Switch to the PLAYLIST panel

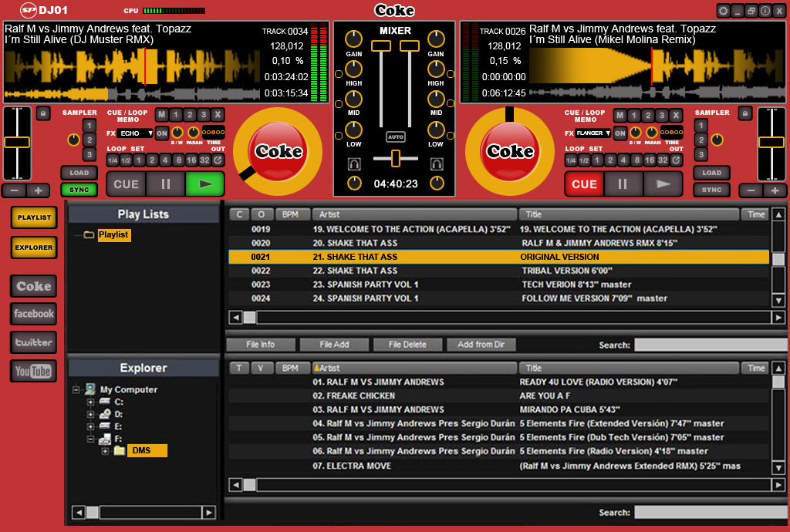pyautogui.click(x=34, y=217)
